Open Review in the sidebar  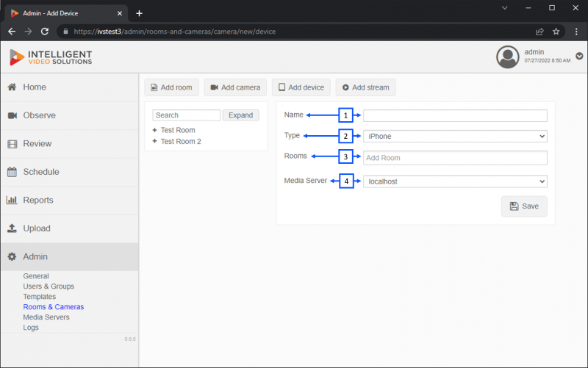pos(69,144)
